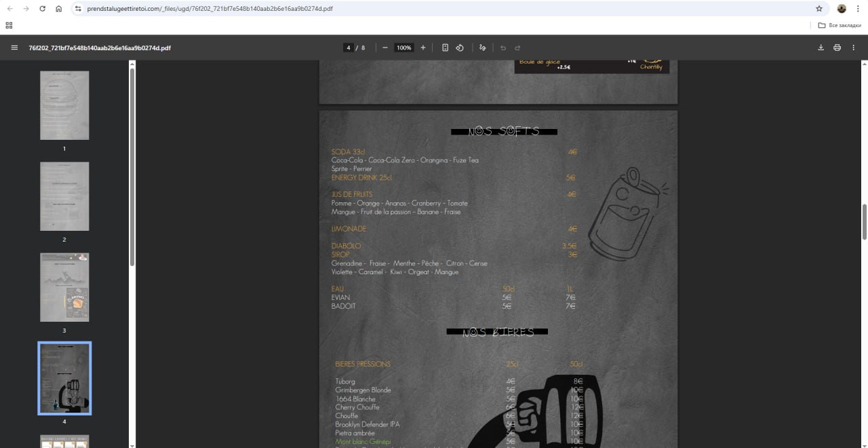Select page 3 thumbnail
This screenshot has width=868, height=448.
[x=64, y=287]
